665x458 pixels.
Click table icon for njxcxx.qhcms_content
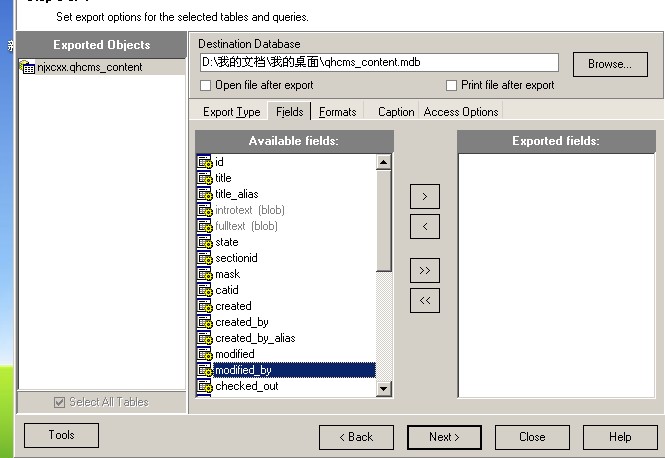coord(28,68)
